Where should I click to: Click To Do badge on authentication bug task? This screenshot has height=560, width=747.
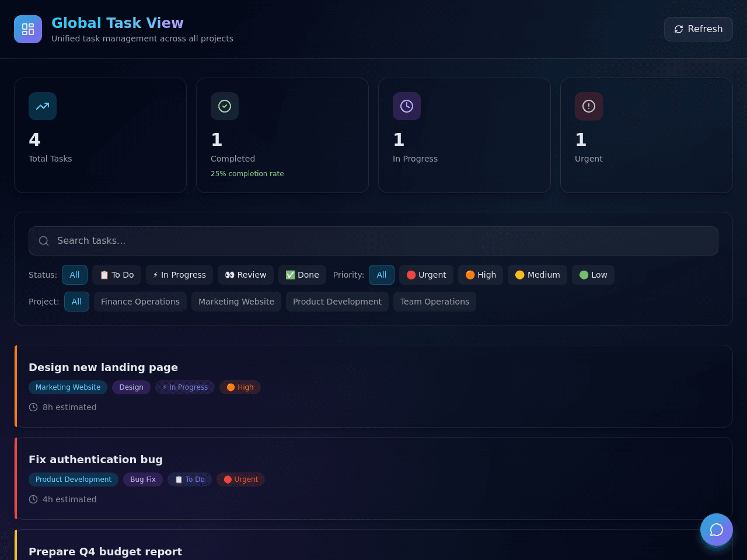[x=190, y=480]
